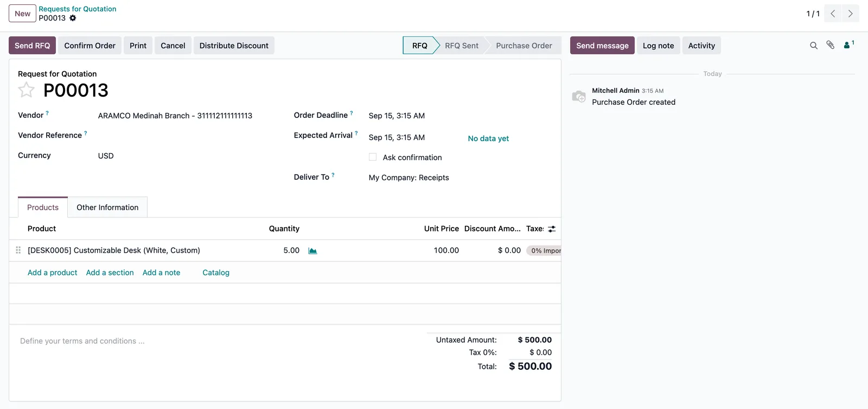Open the gear actions menu beside P00013

[x=73, y=18]
